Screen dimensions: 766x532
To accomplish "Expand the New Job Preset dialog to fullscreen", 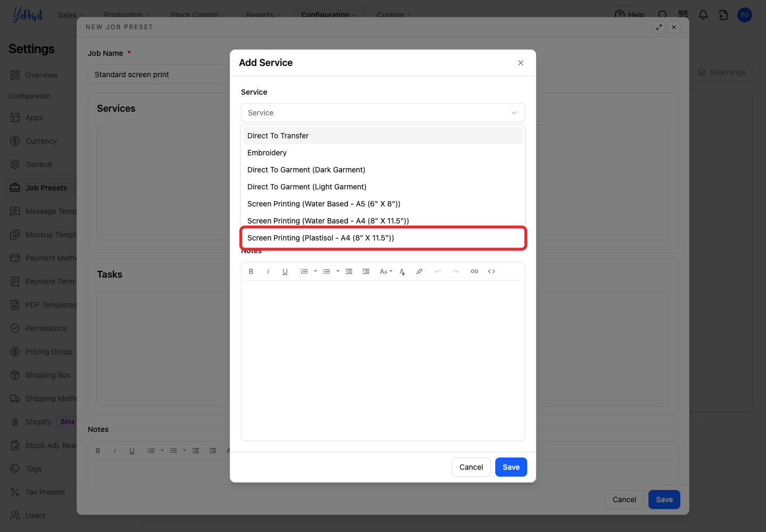I will (x=659, y=27).
